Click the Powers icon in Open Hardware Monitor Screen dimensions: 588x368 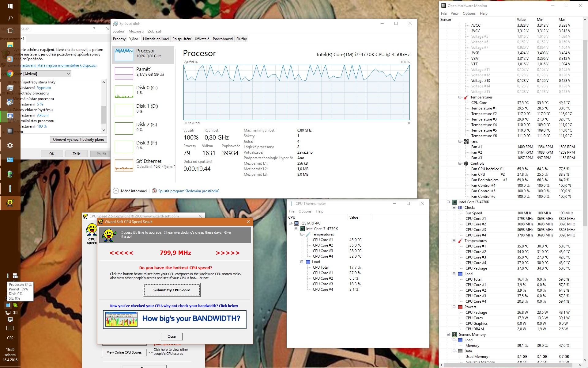(x=460, y=307)
